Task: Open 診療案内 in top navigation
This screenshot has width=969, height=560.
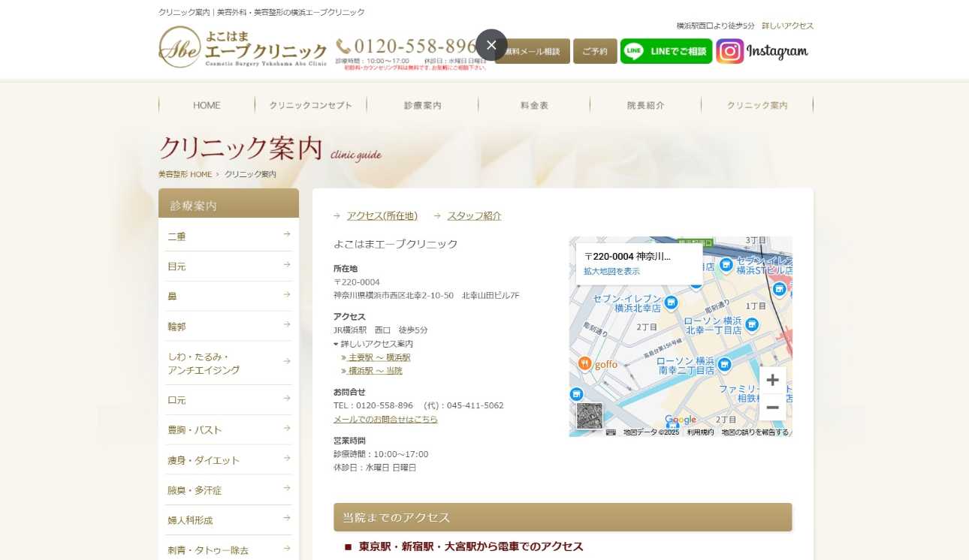Action: [422, 105]
